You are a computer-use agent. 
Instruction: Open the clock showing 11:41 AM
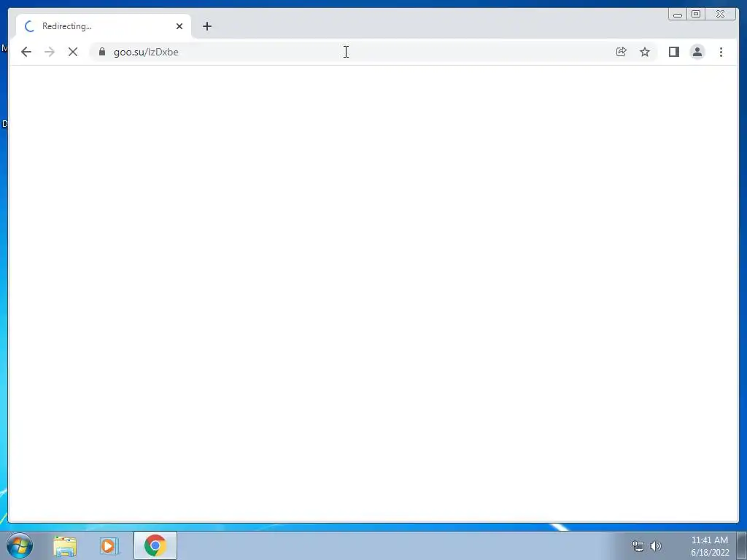710,546
